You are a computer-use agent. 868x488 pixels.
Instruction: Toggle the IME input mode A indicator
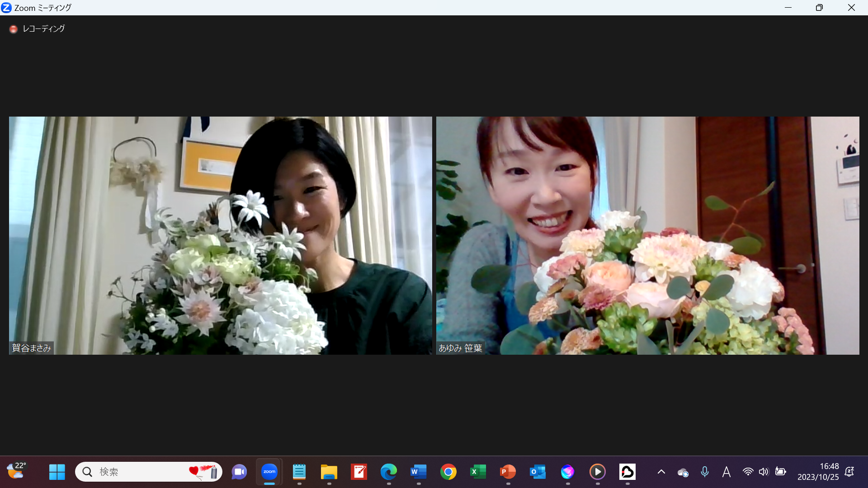[x=726, y=472]
